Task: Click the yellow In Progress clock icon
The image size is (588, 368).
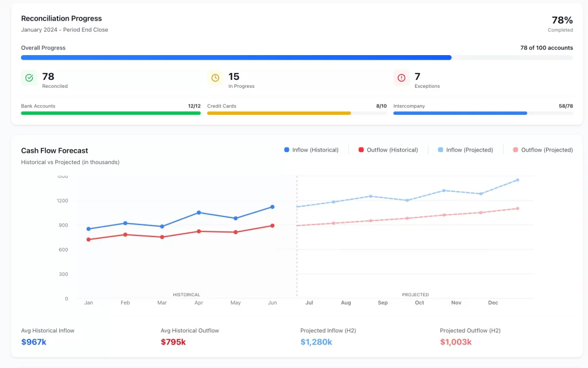Action: [215, 78]
